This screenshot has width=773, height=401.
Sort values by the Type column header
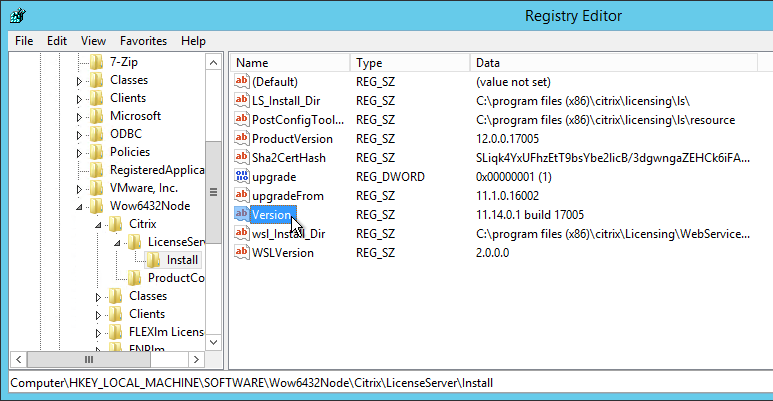tap(410, 63)
